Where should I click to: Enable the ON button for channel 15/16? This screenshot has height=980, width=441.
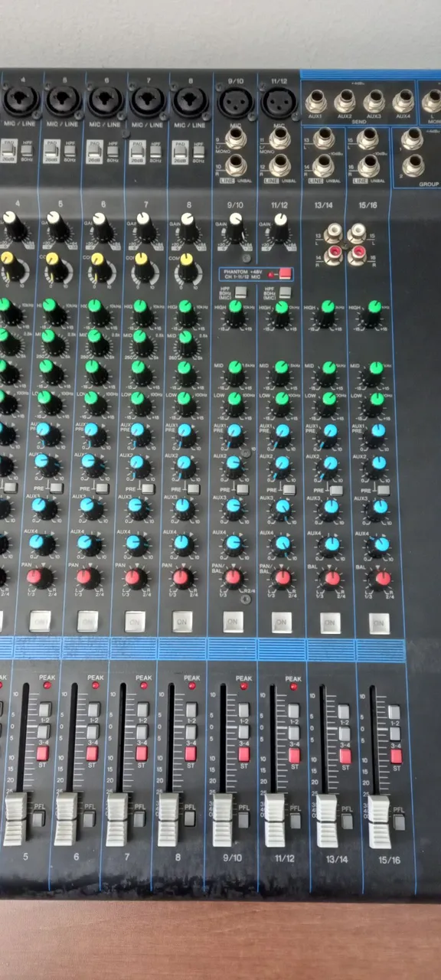(x=379, y=624)
